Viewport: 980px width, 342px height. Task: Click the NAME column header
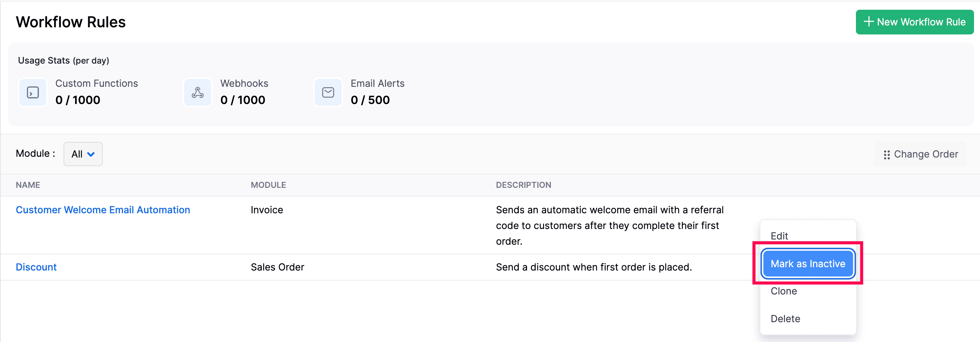pos(28,185)
